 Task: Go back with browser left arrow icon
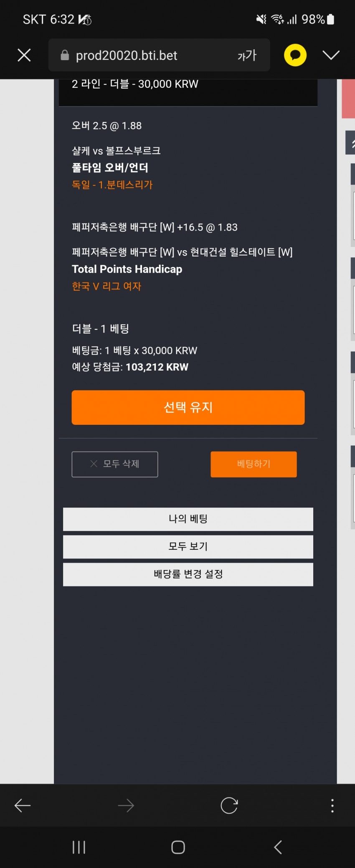23,805
